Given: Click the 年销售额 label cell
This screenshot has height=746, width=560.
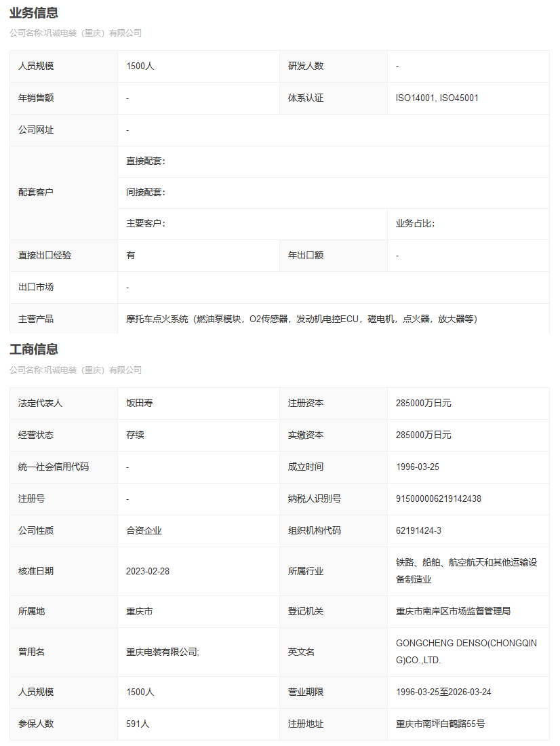Looking at the screenshot, I should coord(64,98).
